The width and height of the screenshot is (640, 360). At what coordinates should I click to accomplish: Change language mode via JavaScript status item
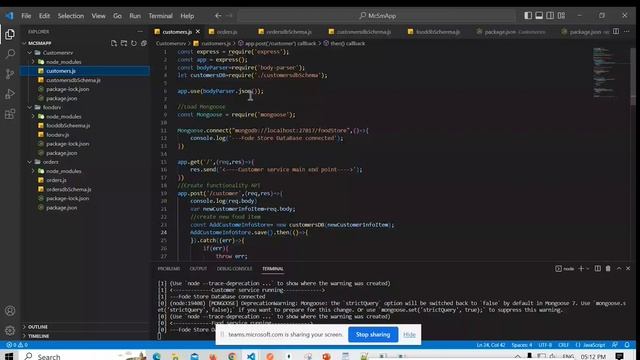(x=590, y=345)
